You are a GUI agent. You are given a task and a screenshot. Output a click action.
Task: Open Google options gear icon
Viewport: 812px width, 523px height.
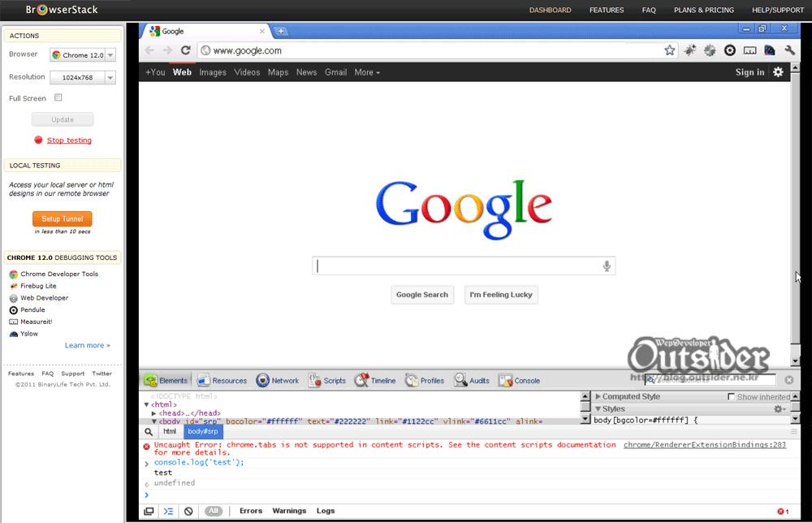coord(778,72)
